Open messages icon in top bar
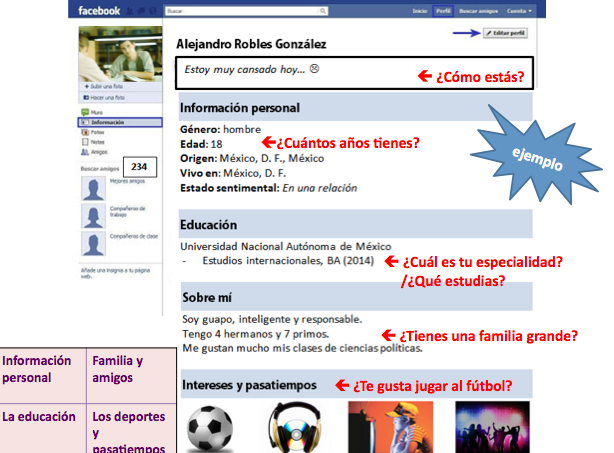Viewport: 614px width, 453px height. [141, 11]
